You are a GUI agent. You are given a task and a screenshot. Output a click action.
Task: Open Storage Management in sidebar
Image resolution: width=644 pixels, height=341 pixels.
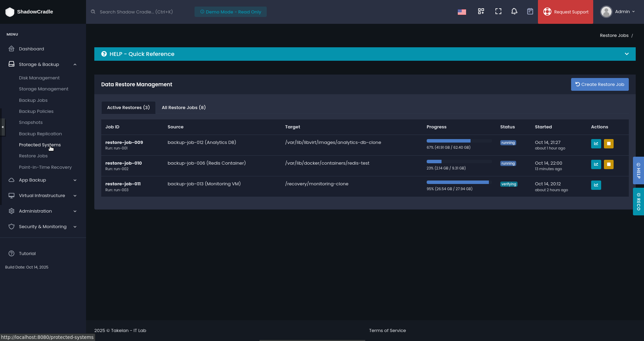tap(44, 89)
